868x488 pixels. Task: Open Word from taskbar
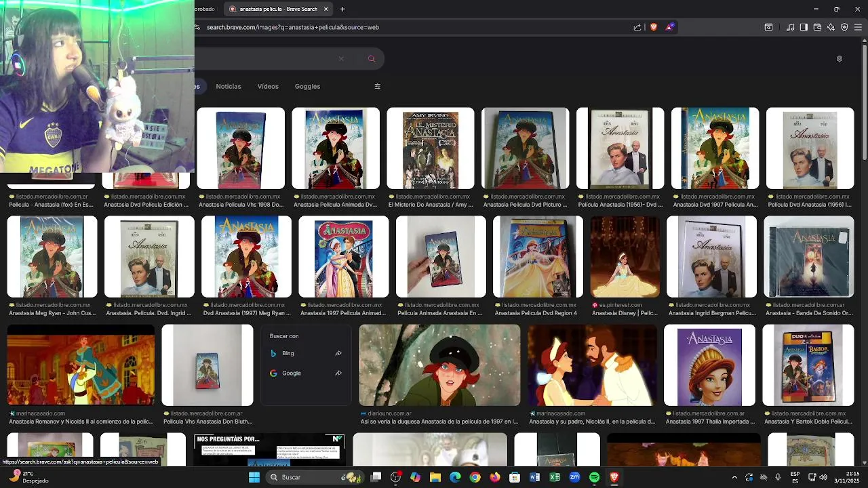tap(534, 477)
